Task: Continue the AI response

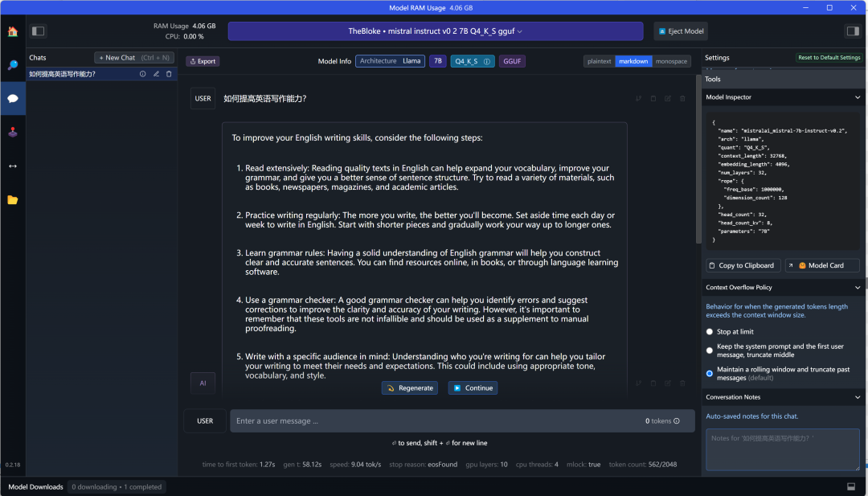Action: click(x=473, y=388)
